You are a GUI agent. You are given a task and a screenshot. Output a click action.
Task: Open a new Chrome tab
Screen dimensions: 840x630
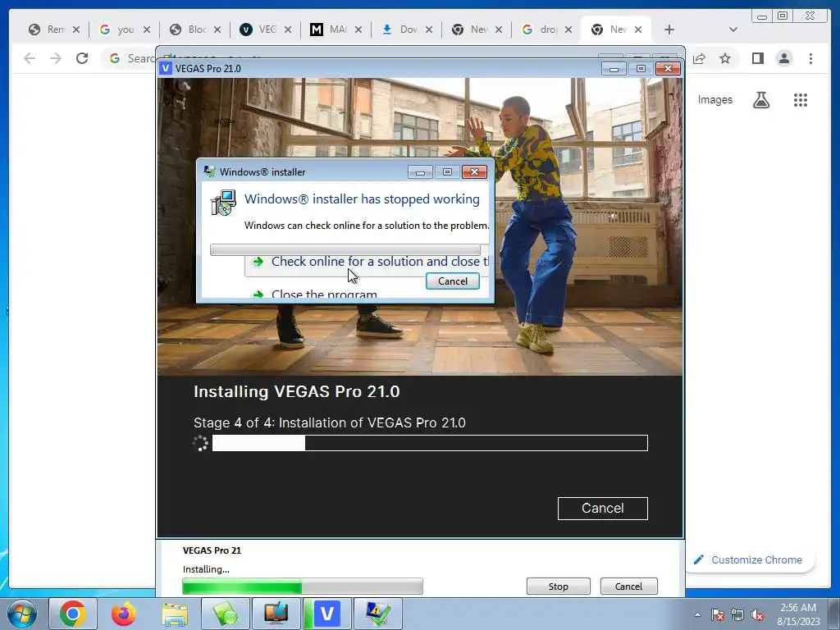click(669, 30)
